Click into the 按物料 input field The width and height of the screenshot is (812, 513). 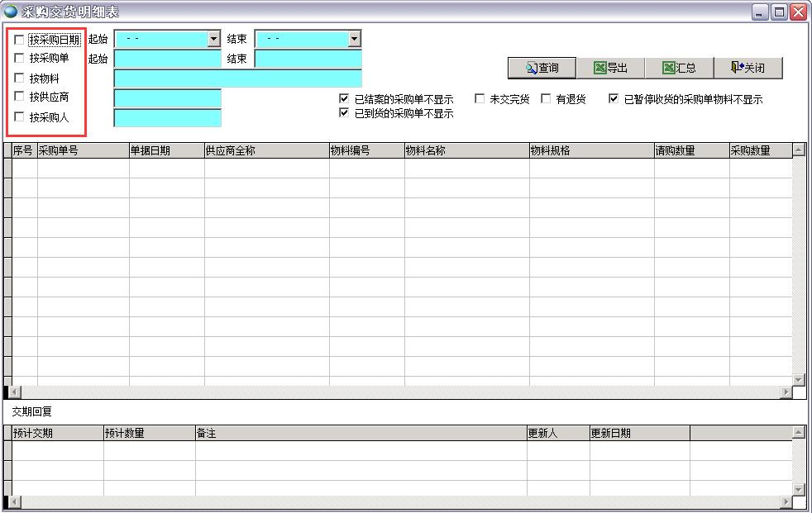point(237,78)
